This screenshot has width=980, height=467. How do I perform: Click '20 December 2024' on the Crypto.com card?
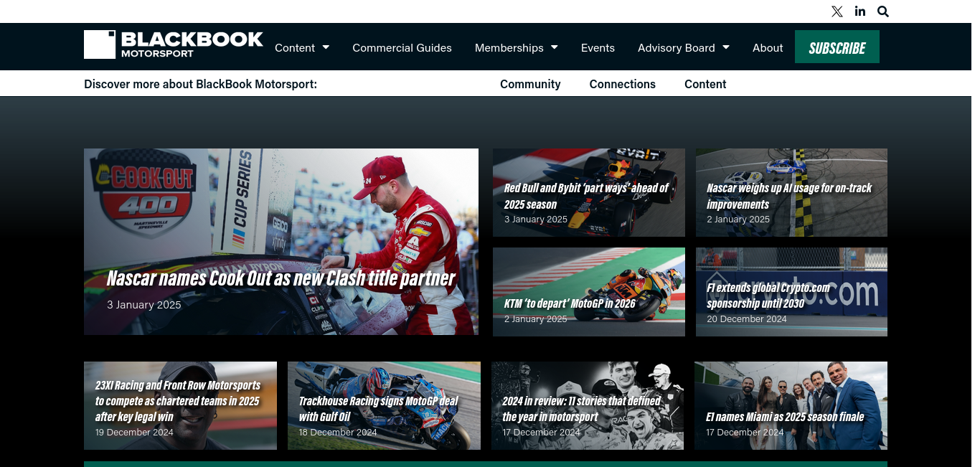(x=747, y=319)
